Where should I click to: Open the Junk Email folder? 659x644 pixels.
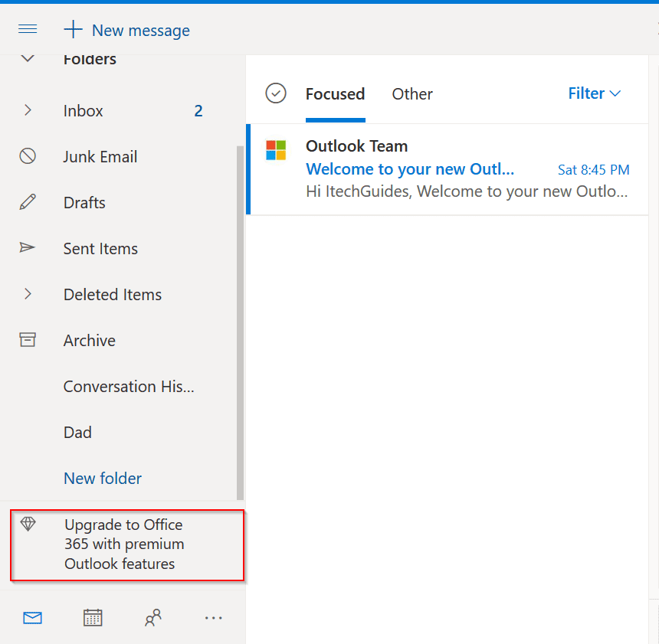[x=100, y=157]
